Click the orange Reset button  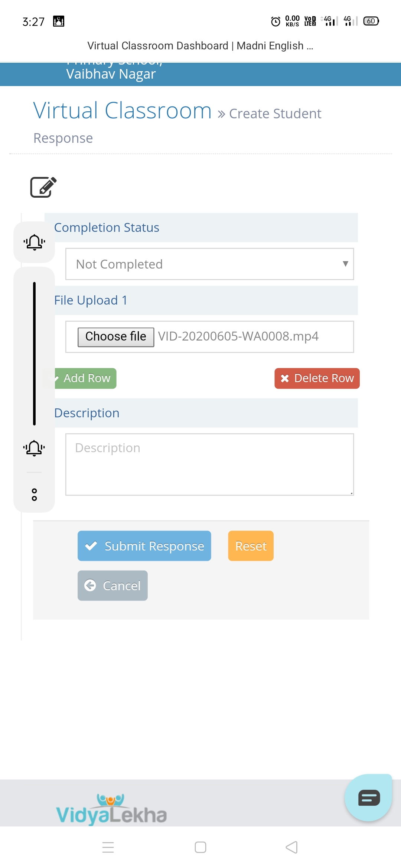251,546
